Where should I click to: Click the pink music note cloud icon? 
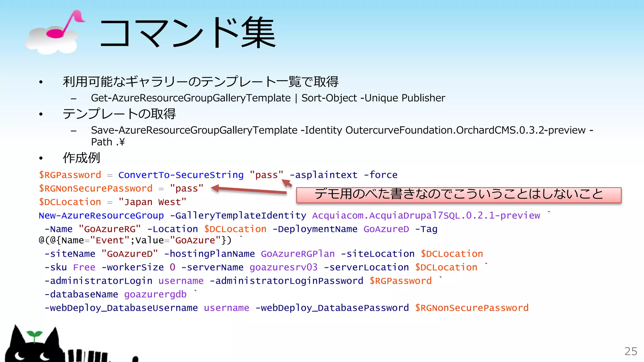pos(55,32)
